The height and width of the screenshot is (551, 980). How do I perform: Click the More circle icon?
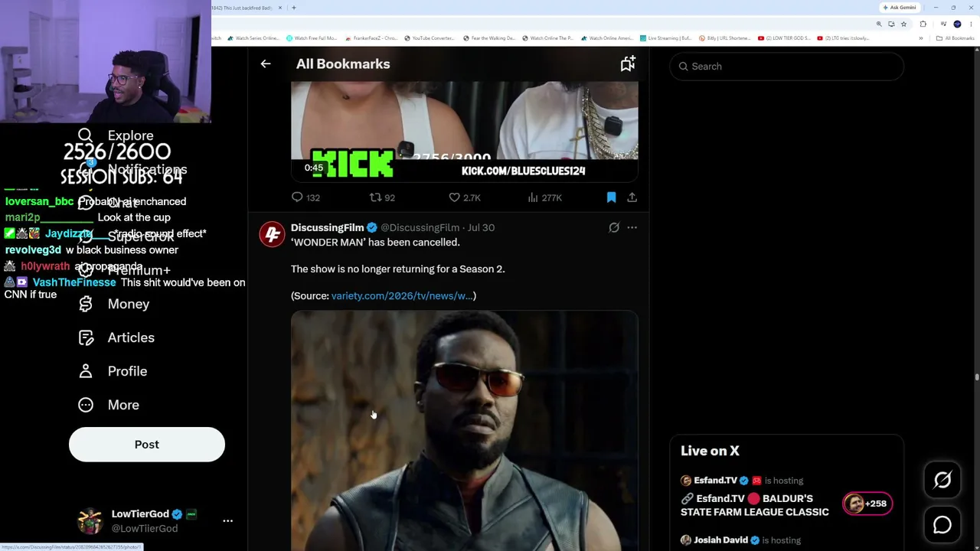[86, 405]
